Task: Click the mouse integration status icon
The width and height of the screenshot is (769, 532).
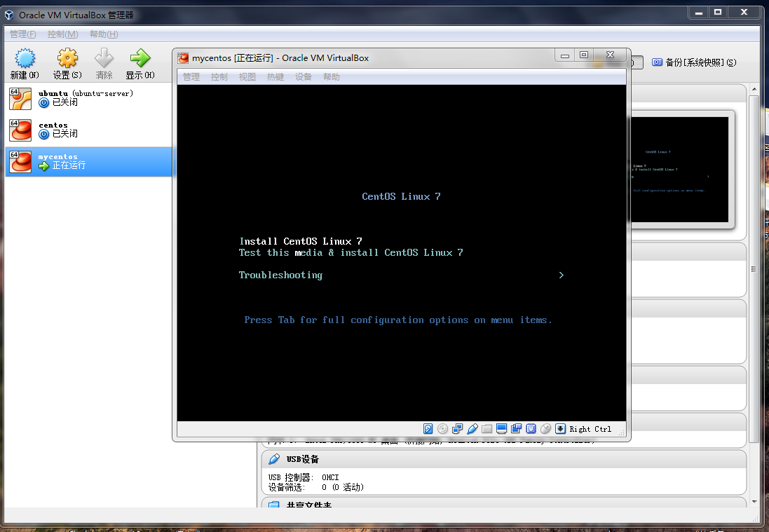Action: (545, 429)
